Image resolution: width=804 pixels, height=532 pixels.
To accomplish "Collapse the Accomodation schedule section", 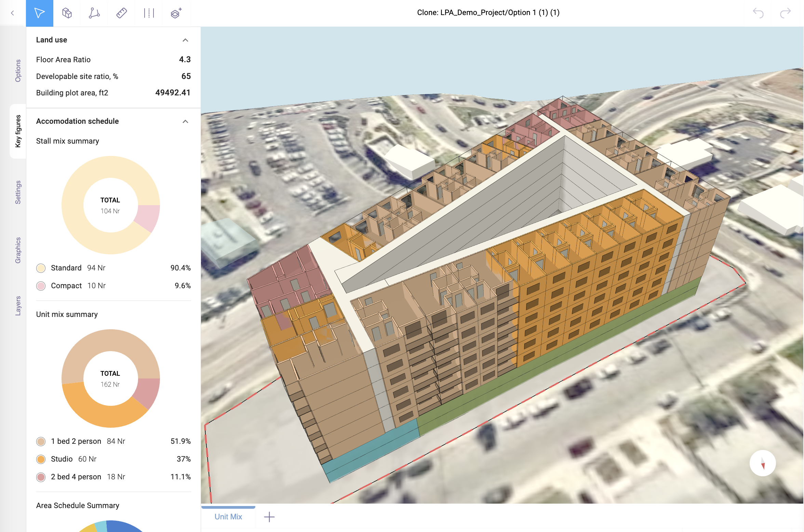I will coord(185,121).
